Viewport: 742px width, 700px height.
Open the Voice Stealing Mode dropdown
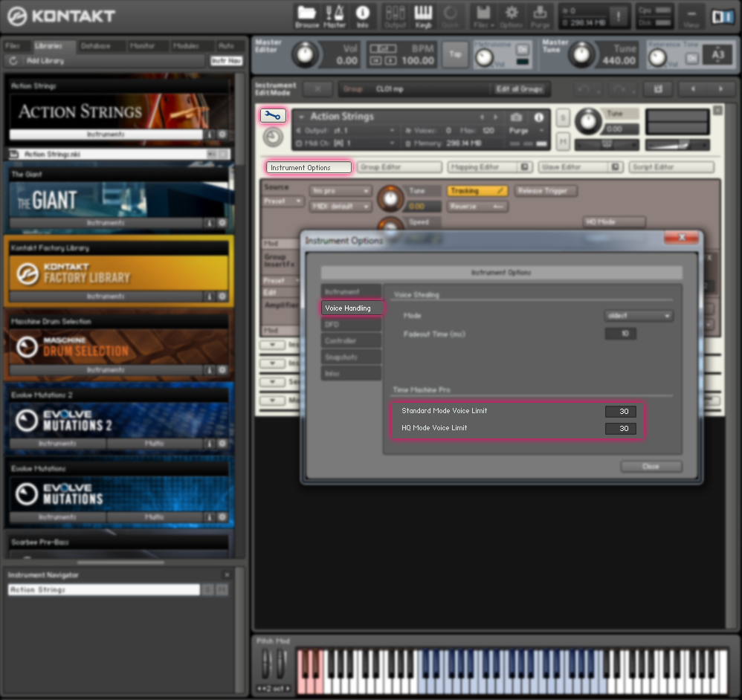pyautogui.click(x=639, y=316)
